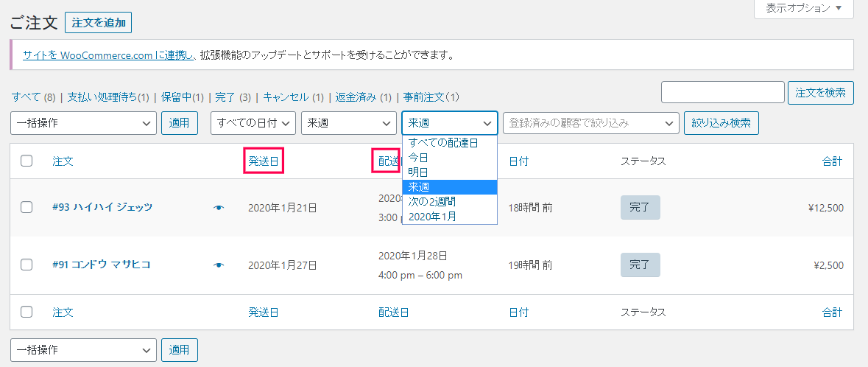Select 今日 from the delivery date list

click(418, 158)
